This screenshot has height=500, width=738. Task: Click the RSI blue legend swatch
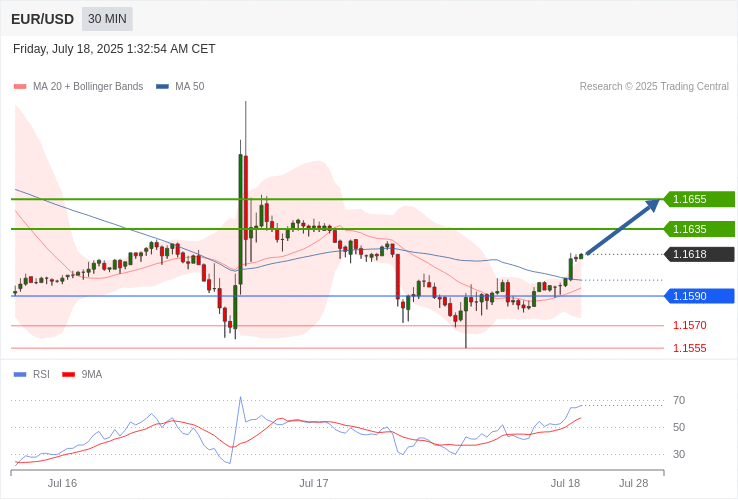[20, 375]
